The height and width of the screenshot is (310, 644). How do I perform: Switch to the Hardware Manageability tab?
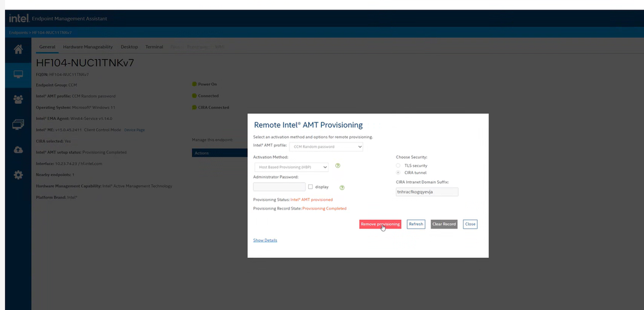[x=88, y=47]
